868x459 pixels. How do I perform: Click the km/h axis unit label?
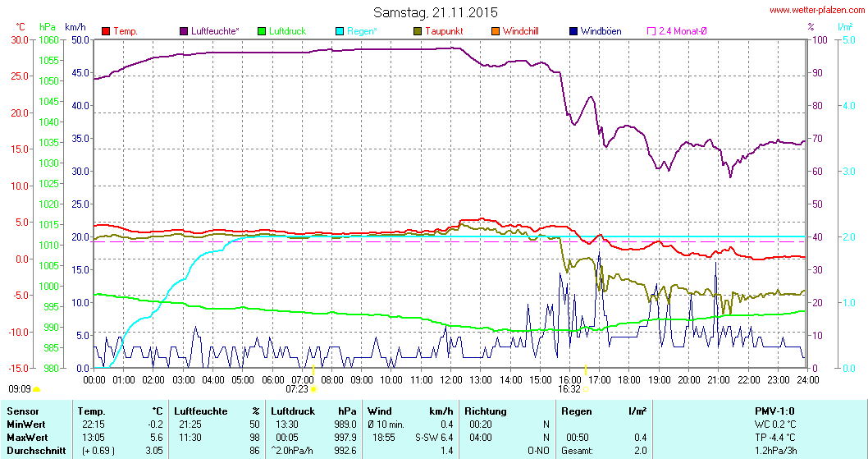click(x=75, y=26)
